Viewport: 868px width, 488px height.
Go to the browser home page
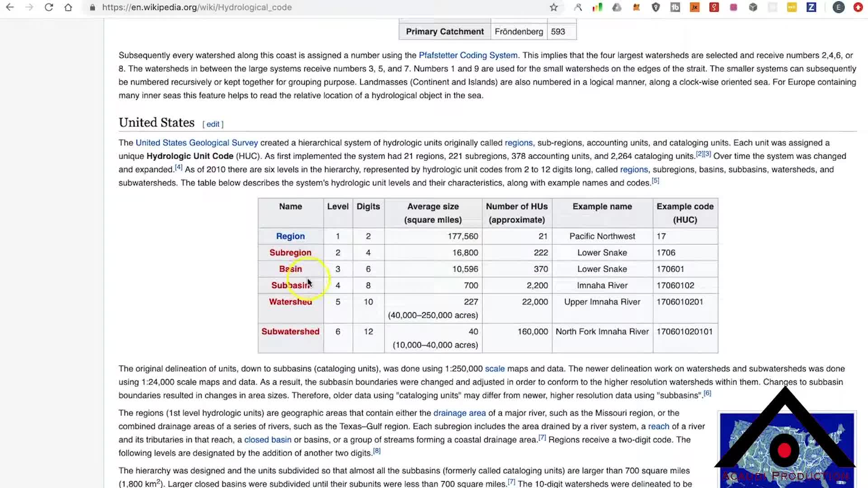coord(68,7)
